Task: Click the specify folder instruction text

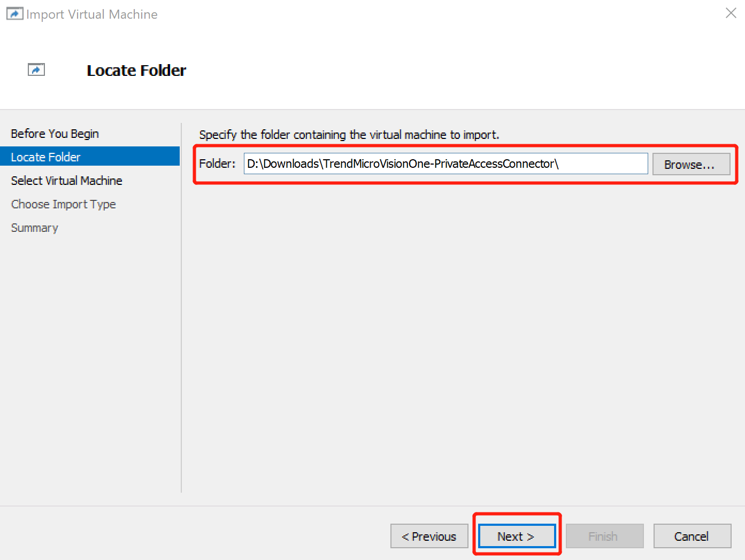Action: point(349,135)
